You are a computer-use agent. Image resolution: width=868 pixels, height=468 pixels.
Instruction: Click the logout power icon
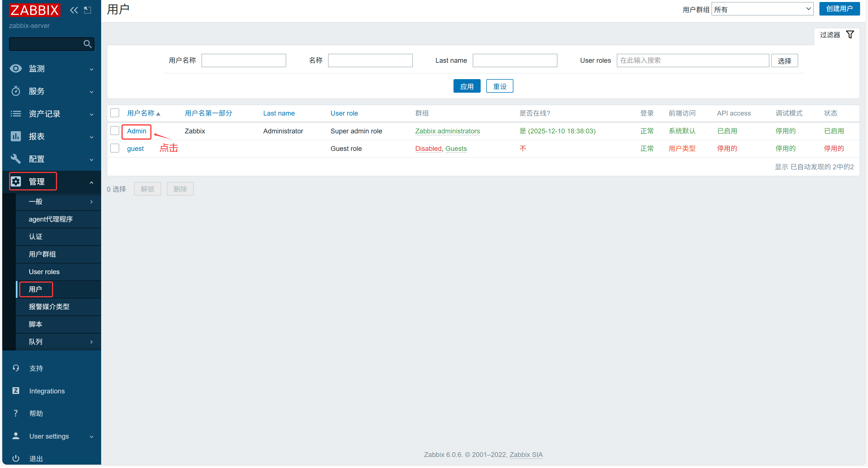[16, 458]
